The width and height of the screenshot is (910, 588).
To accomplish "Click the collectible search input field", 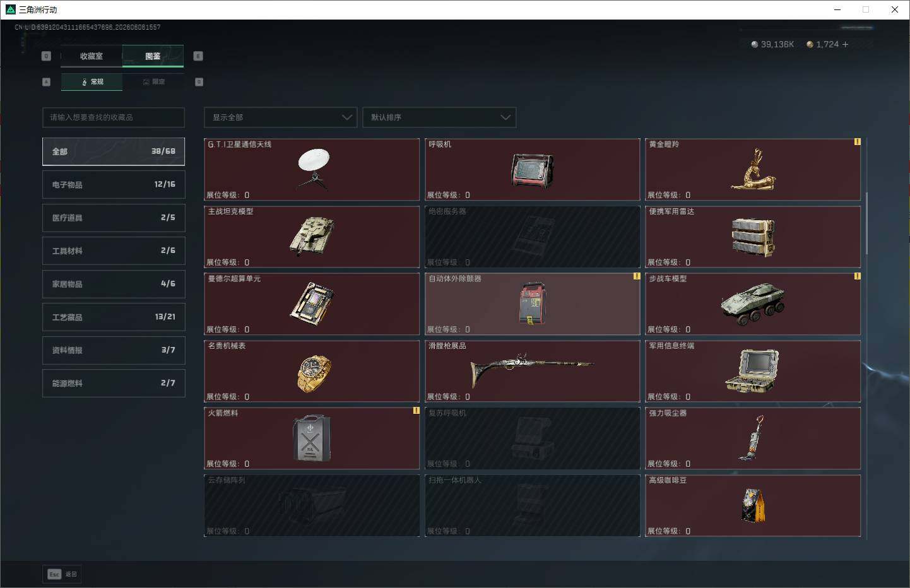I will coord(114,117).
